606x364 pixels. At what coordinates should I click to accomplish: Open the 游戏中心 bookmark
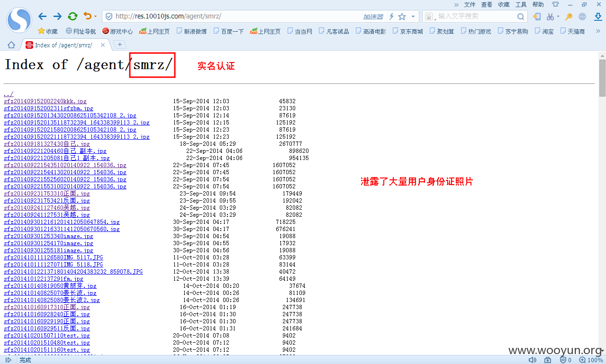click(118, 31)
